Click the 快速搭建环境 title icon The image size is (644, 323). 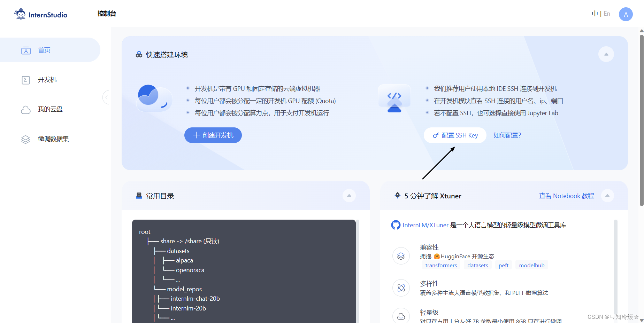click(x=139, y=55)
